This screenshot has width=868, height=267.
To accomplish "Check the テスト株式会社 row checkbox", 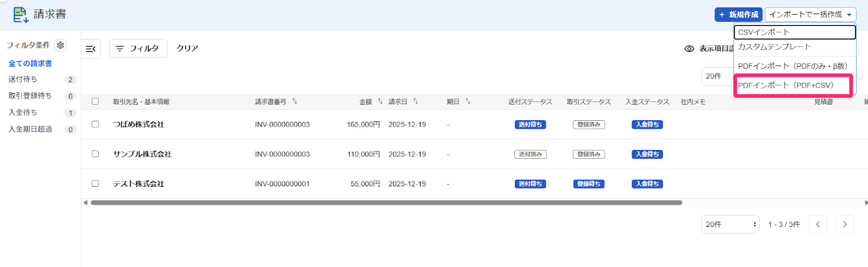I will pyautogui.click(x=95, y=184).
